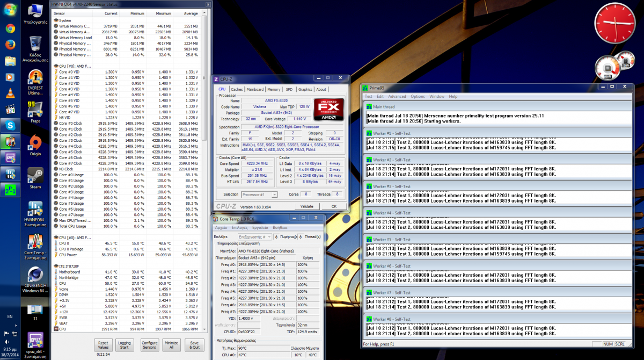Open Prime95 Help menu
644x360 pixels.
click(x=453, y=97)
